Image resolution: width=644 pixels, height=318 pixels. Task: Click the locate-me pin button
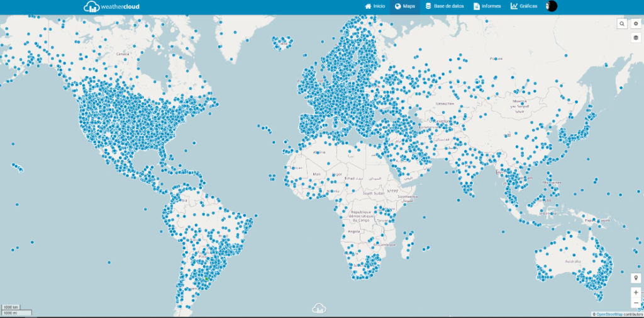pyautogui.click(x=636, y=278)
